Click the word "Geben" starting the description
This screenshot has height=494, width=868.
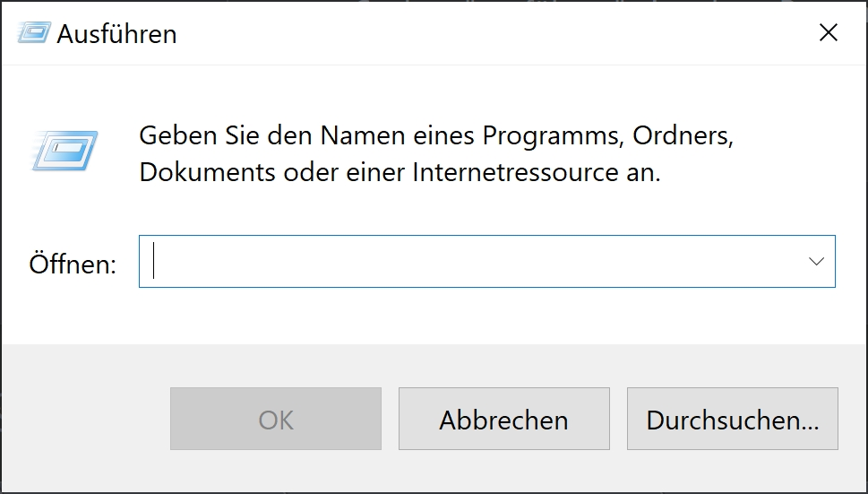[x=176, y=137]
